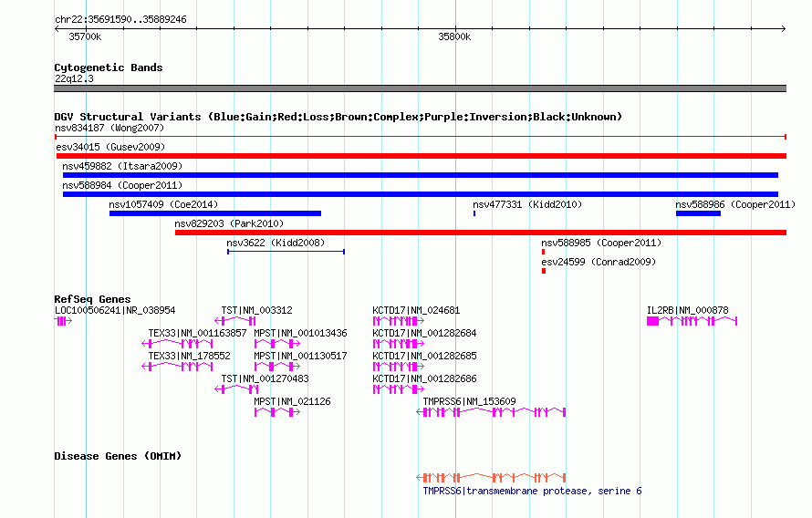The height and width of the screenshot is (518, 812).
Task: Select the nsv588986 (Cooper2011) blue bar
Action: click(x=698, y=213)
